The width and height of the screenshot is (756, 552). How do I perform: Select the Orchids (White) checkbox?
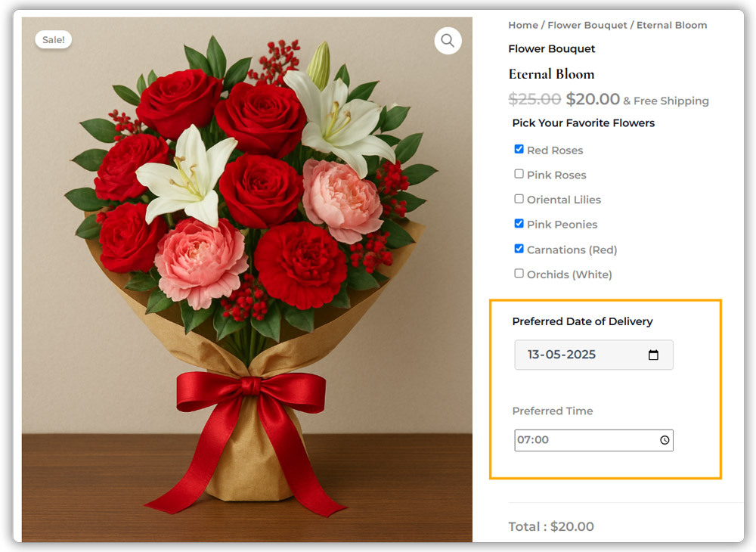coord(519,274)
